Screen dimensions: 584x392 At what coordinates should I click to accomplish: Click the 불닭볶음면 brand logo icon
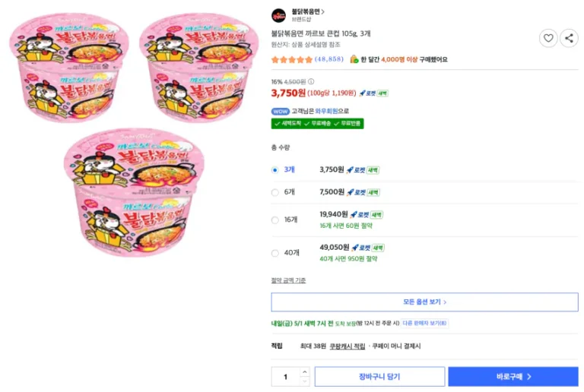point(279,15)
